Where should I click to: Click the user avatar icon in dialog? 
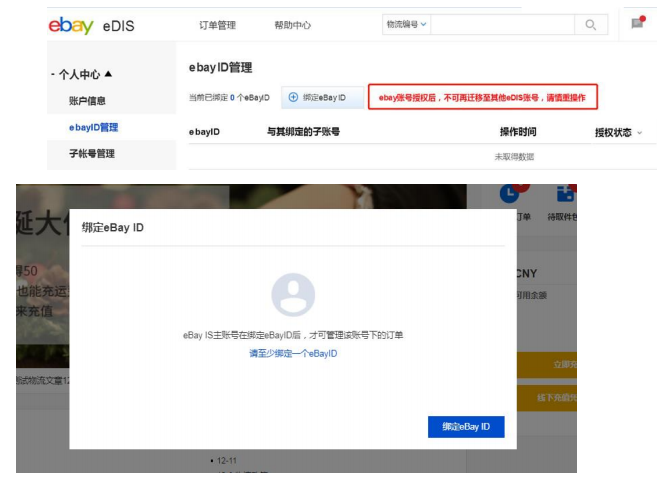point(293,295)
